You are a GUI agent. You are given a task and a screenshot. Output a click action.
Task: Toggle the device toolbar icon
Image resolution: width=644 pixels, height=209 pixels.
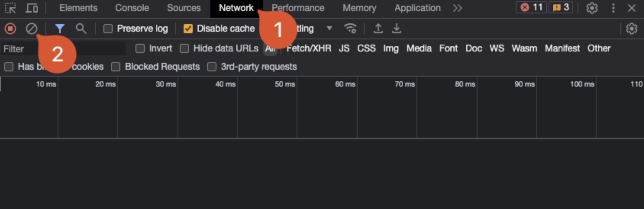[32, 8]
